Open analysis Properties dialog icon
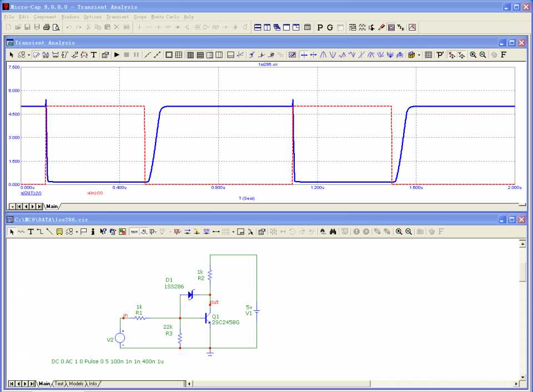Viewport: 533px width, 392px height. coord(105,55)
